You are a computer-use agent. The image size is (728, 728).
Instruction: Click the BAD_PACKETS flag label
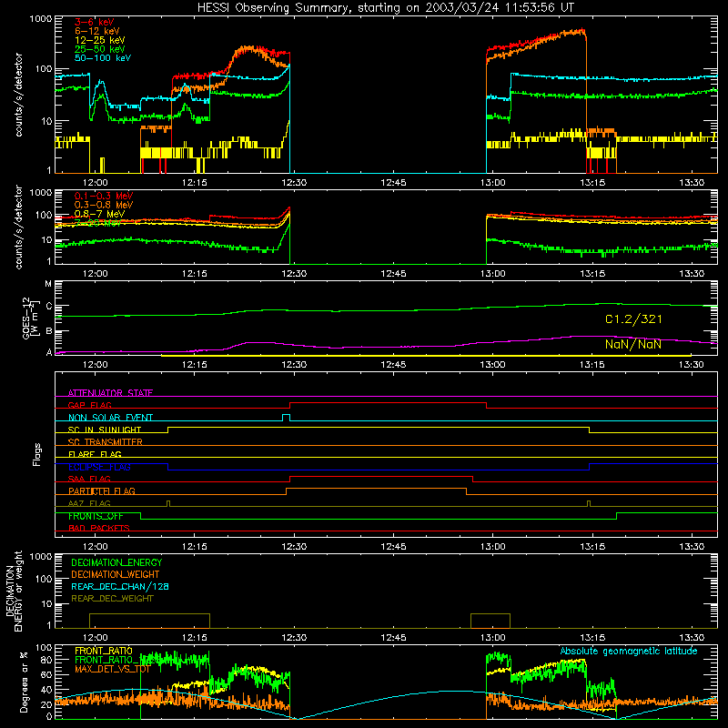[x=99, y=528]
